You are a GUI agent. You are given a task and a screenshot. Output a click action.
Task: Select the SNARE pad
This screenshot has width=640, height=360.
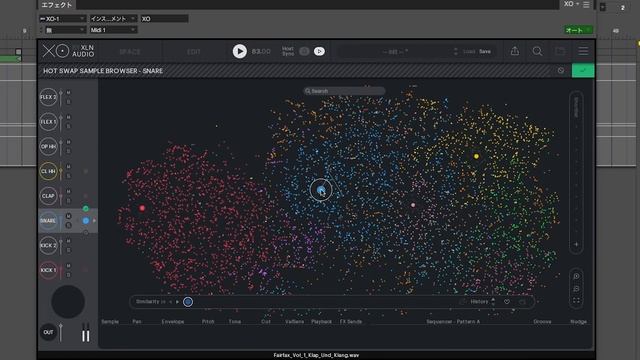pos(48,221)
